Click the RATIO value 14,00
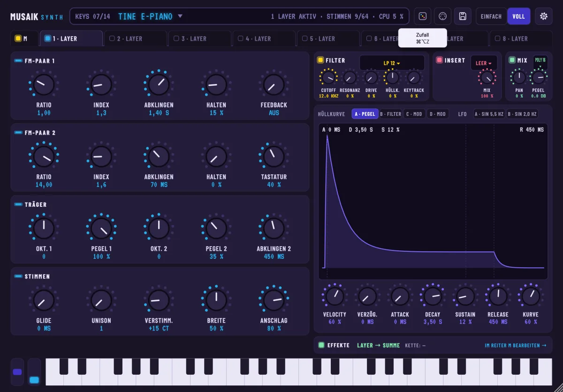 (x=44, y=185)
